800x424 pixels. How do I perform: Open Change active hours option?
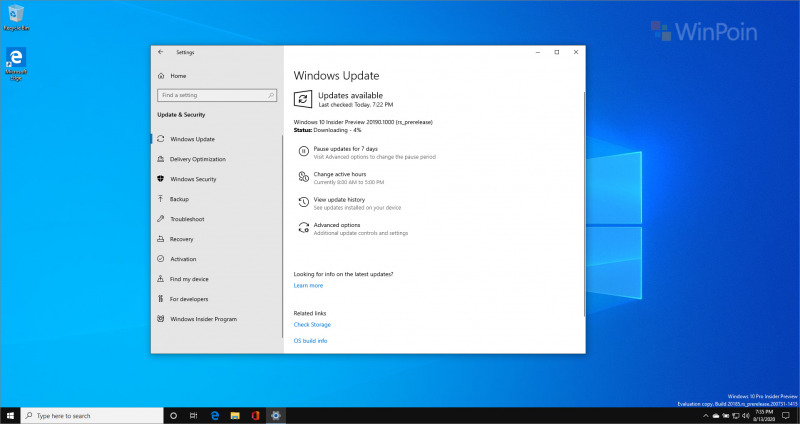click(340, 174)
